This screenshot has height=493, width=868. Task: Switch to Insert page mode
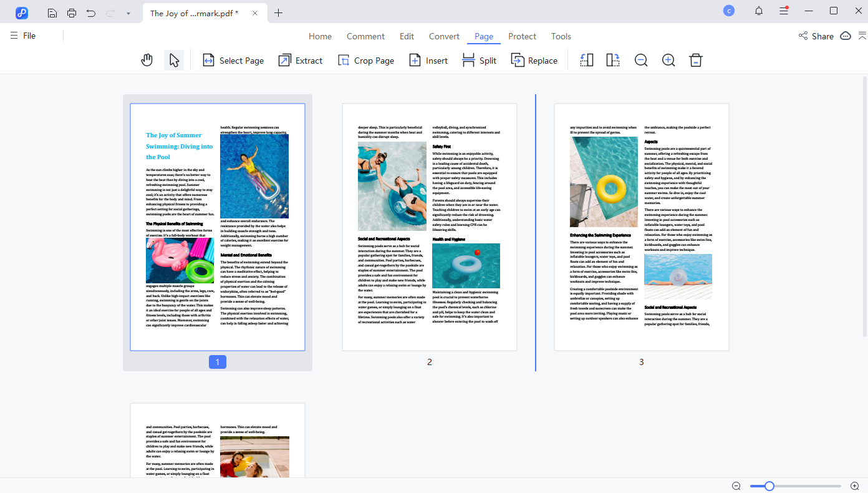pos(428,60)
